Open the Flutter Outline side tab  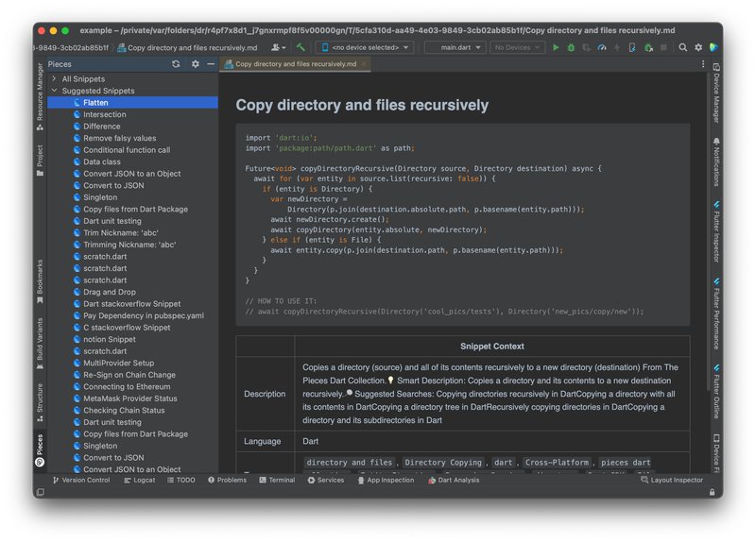click(x=716, y=392)
